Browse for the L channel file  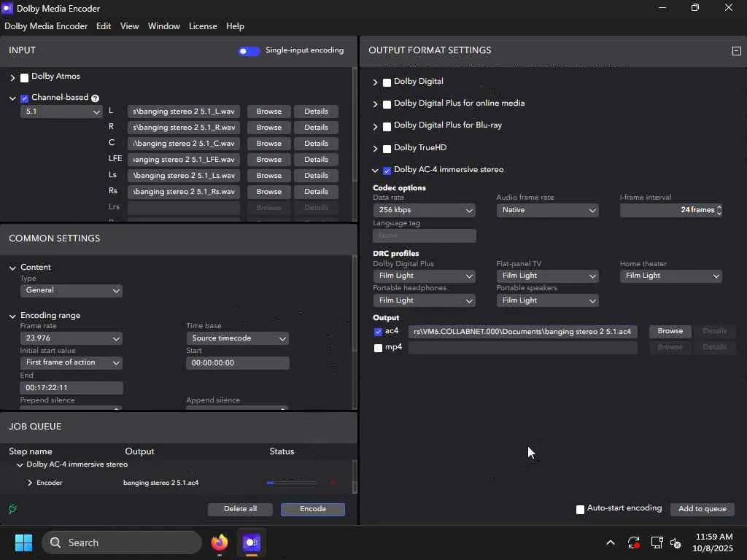269,112
